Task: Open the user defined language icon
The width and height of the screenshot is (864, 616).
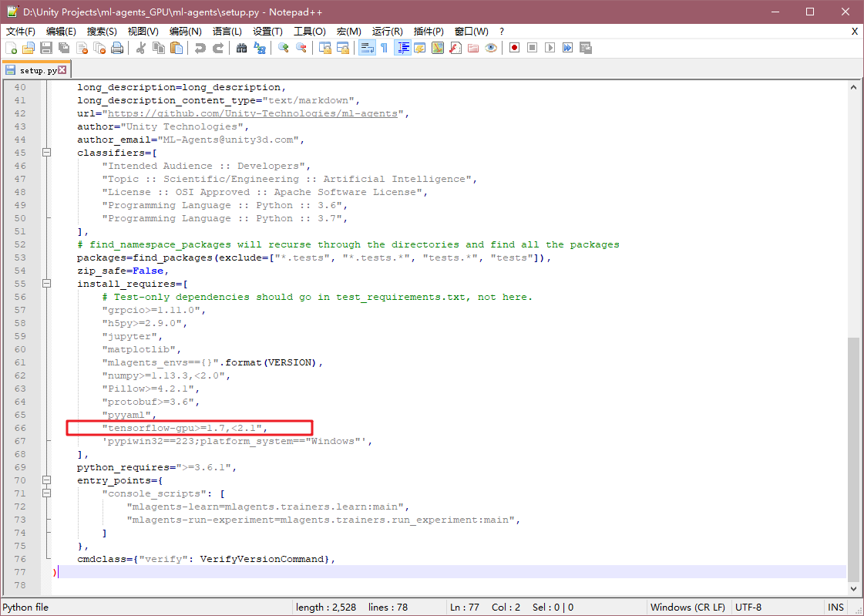Action: 420,48
